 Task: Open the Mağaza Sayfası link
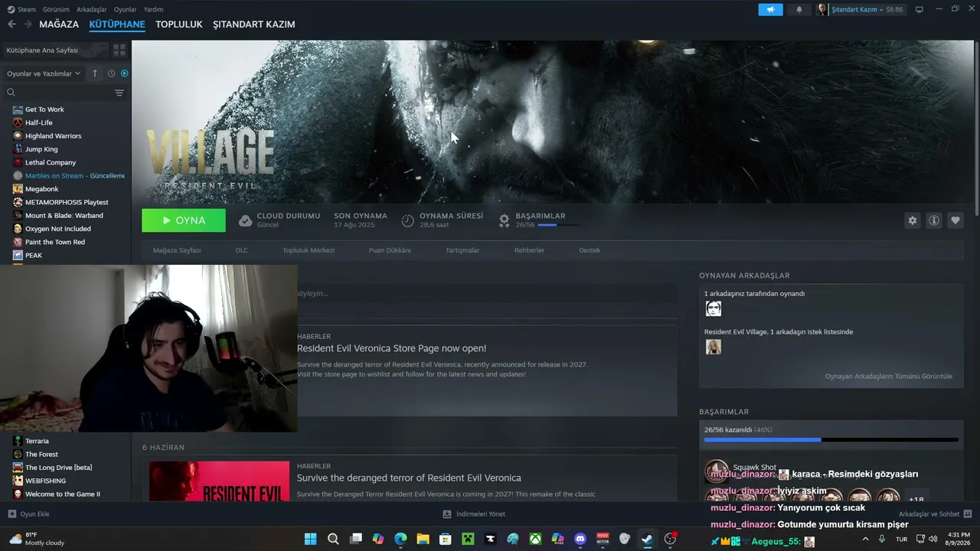[177, 250]
